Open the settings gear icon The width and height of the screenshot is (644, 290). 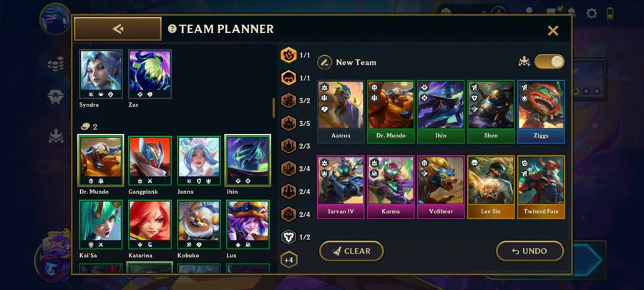(592, 13)
